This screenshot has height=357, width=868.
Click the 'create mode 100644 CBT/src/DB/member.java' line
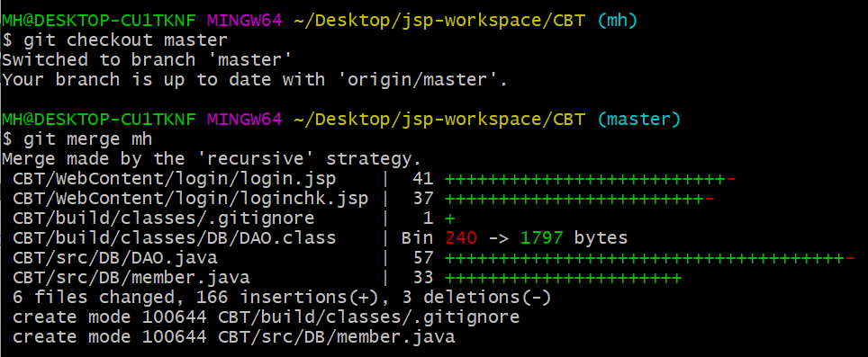click(233, 337)
